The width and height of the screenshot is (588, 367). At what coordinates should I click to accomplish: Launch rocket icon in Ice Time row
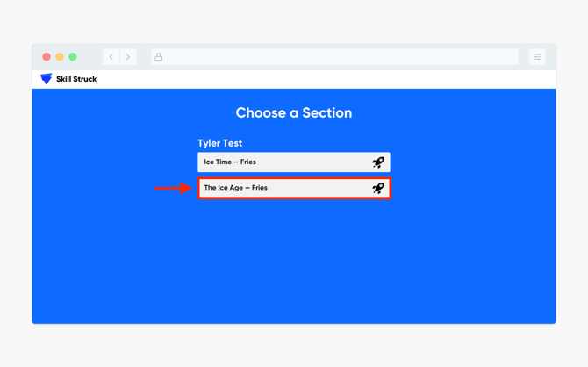pos(378,162)
